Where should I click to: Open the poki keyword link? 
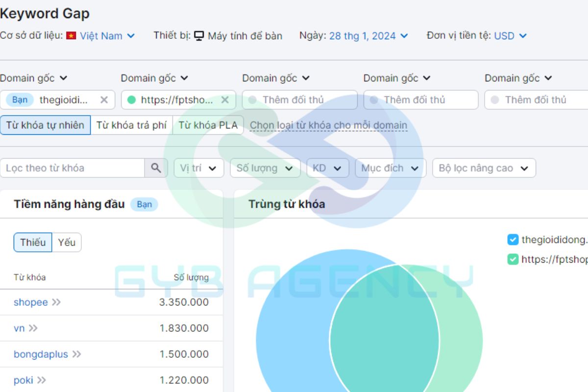tap(24, 380)
